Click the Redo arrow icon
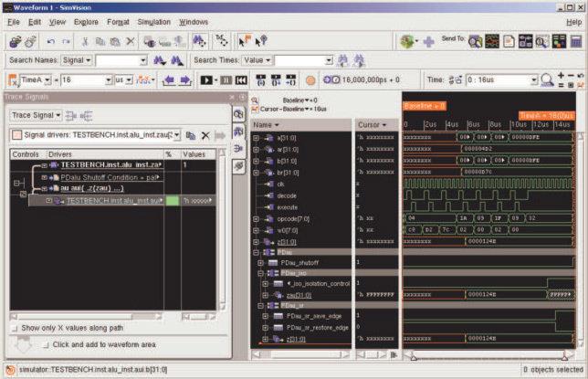The image size is (588, 379). pos(66,41)
